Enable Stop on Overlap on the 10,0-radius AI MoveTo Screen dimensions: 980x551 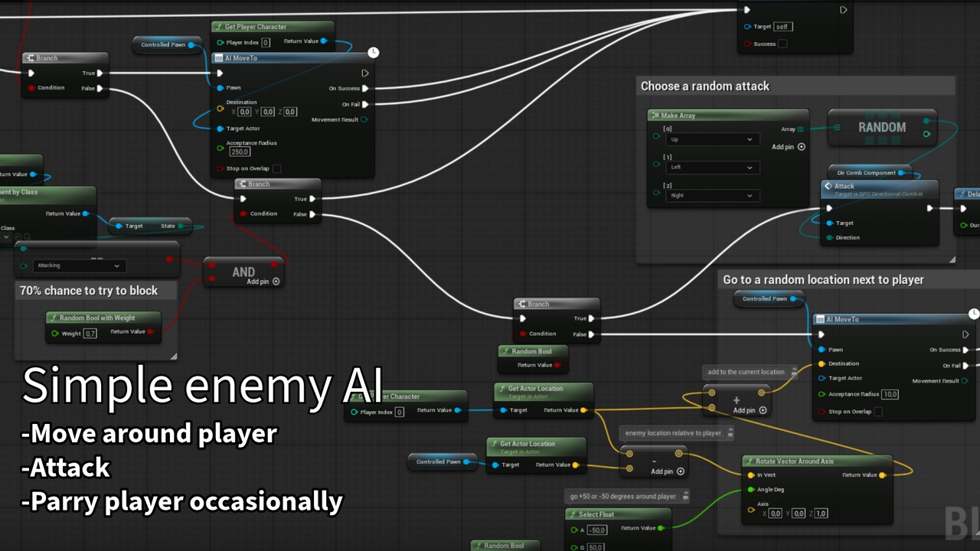(878, 412)
